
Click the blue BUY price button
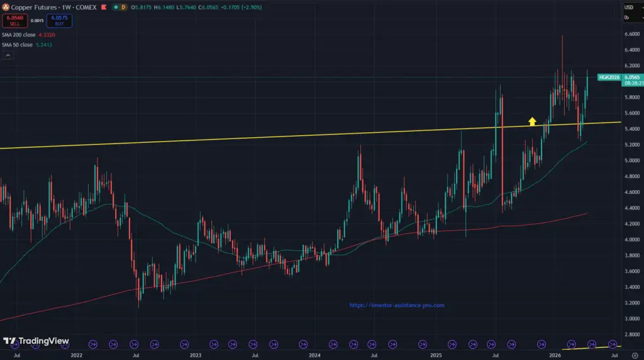tap(58, 21)
